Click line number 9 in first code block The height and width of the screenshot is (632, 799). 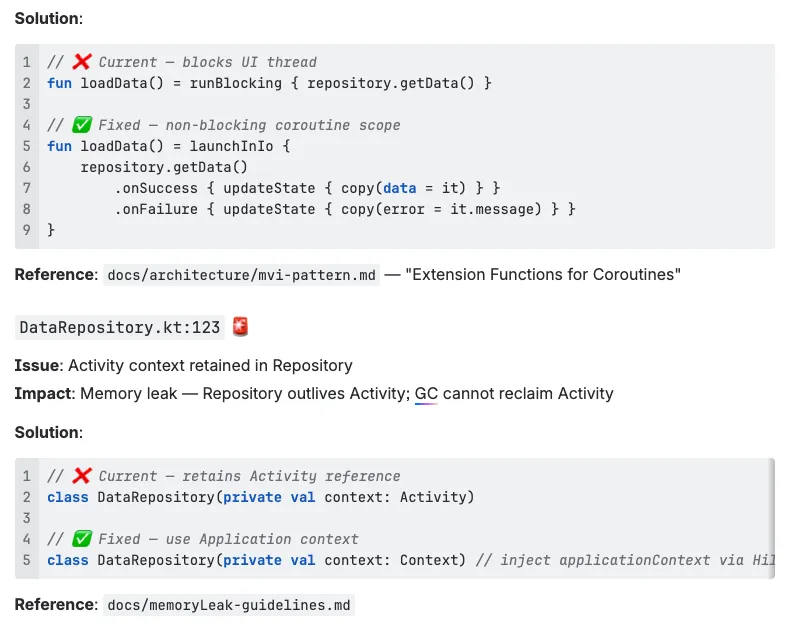point(27,230)
